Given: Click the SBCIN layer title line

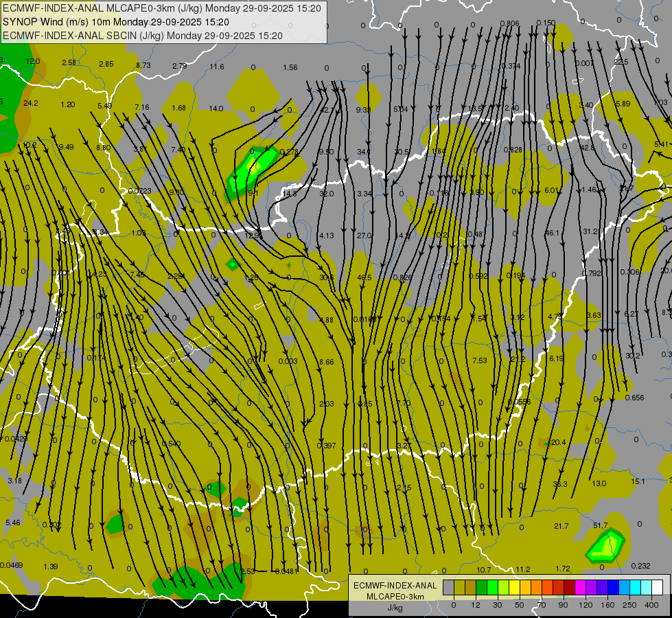Looking at the screenshot, I should tap(143, 36).
